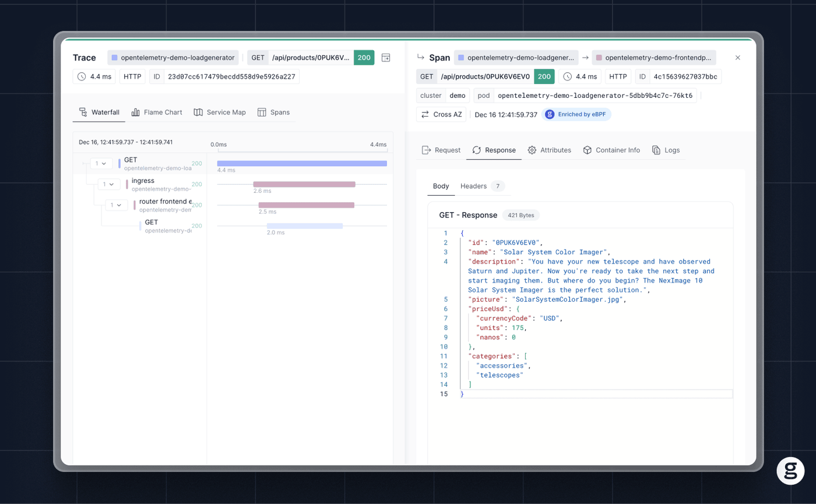Click the Enriched by eBPF badge
The image size is (816, 504).
pyautogui.click(x=576, y=114)
